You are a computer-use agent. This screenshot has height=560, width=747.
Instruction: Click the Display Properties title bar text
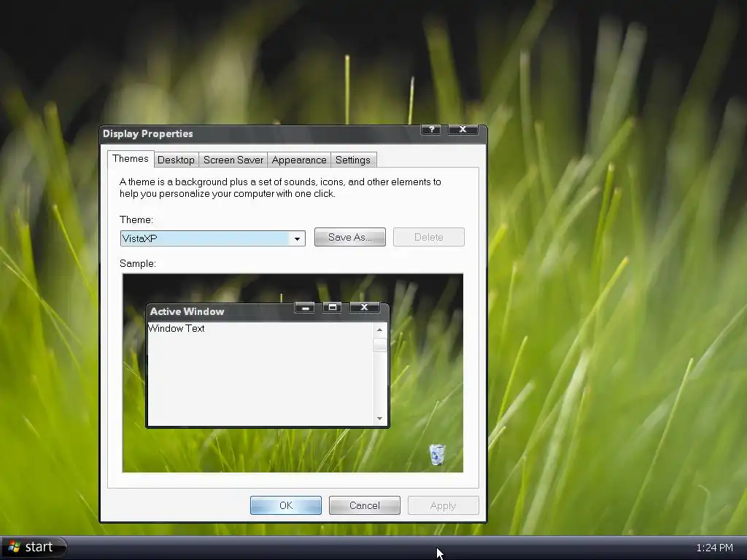[147, 134]
